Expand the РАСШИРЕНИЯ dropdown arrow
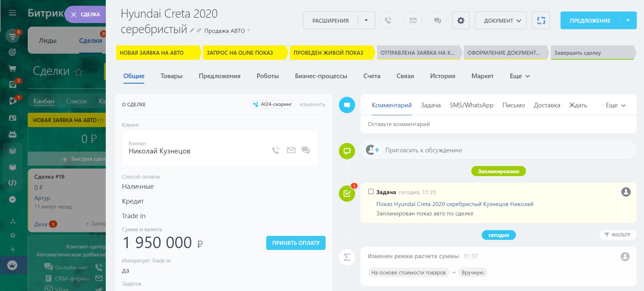Image resolution: width=644 pixels, height=291 pixels. (x=366, y=21)
